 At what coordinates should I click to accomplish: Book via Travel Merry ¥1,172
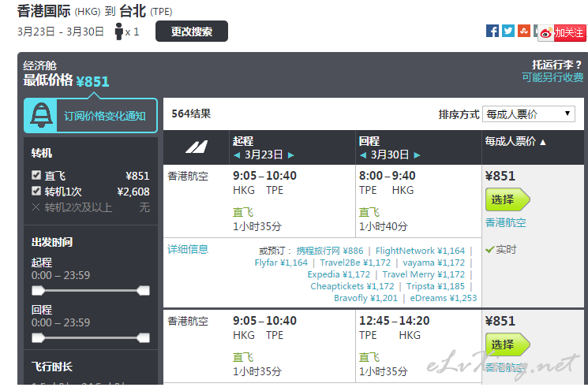[423, 274]
